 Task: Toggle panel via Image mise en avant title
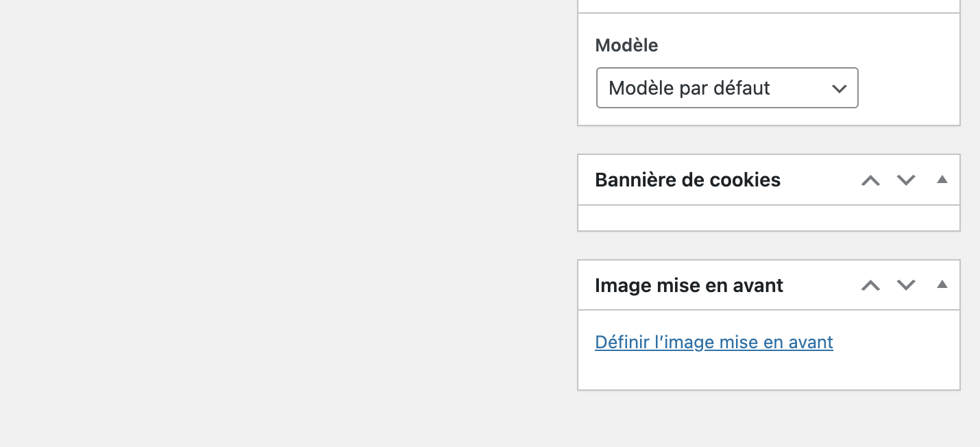click(689, 285)
